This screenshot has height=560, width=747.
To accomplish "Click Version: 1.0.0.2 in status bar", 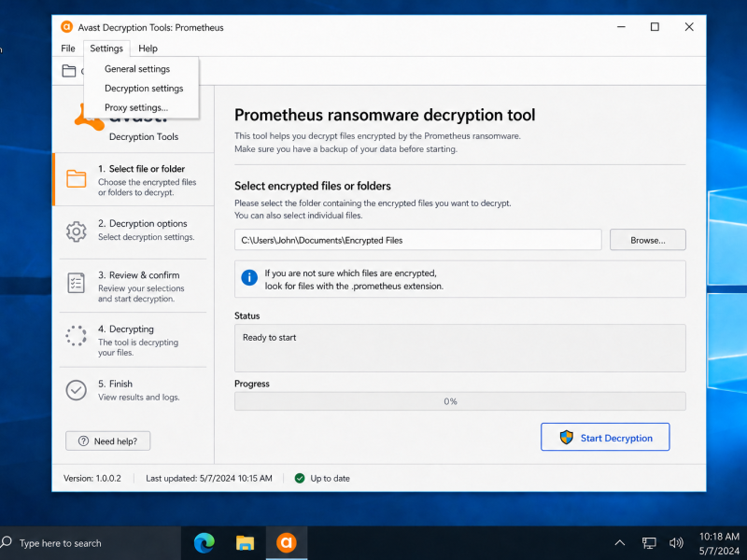I will click(x=92, y=478).
